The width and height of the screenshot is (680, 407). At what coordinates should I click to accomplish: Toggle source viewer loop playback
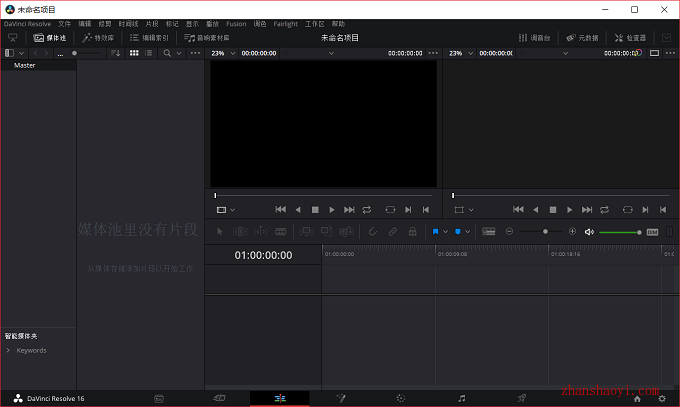(x=367, y=210)
